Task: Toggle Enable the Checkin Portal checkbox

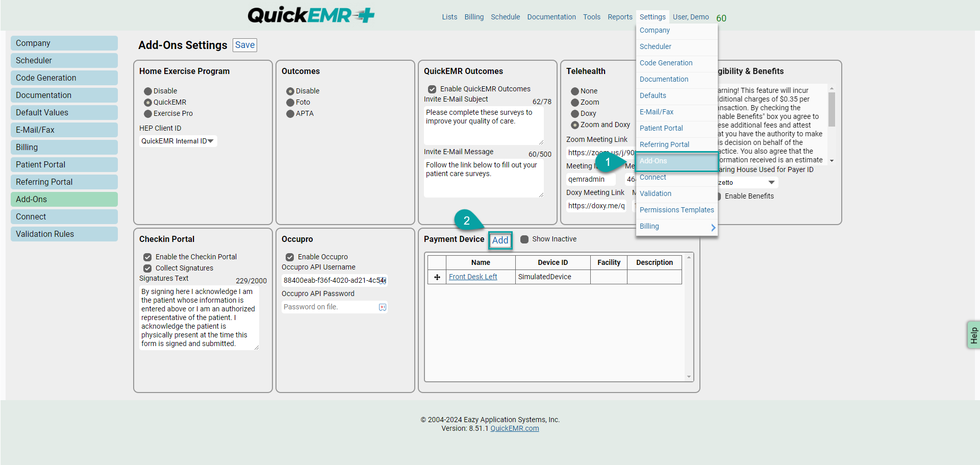Action: click(x=147, y=257)
